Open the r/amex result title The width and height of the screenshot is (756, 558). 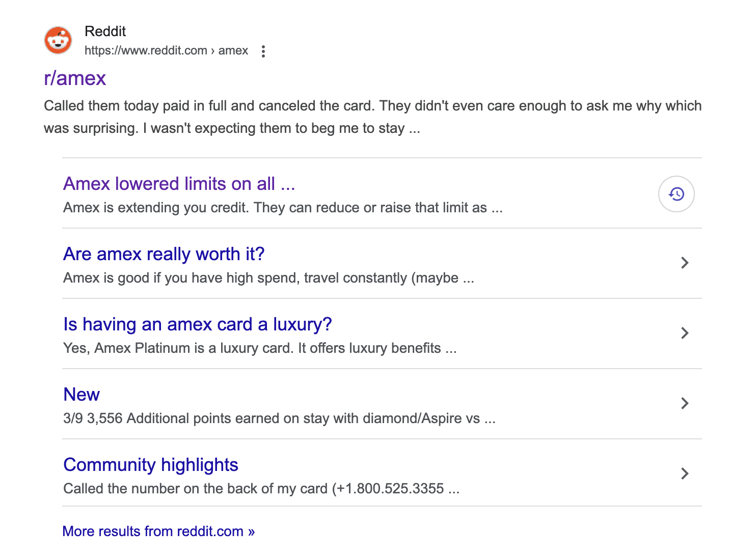[75, 78]
